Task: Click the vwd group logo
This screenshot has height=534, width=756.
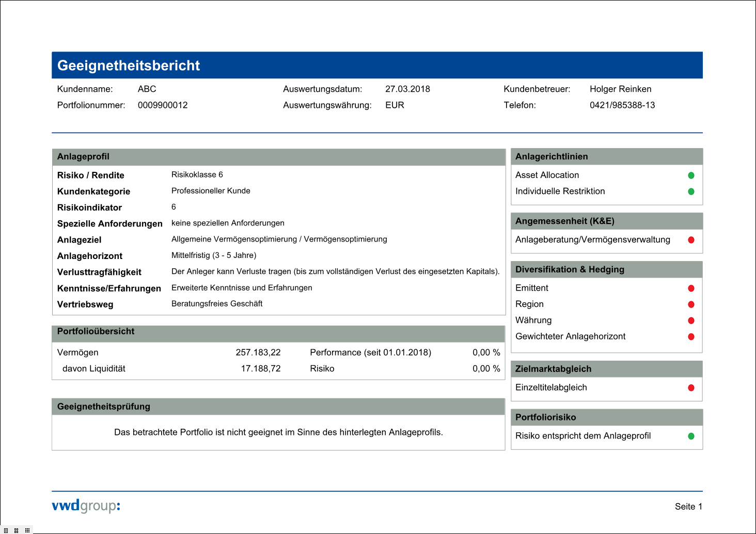Action: 86,506
